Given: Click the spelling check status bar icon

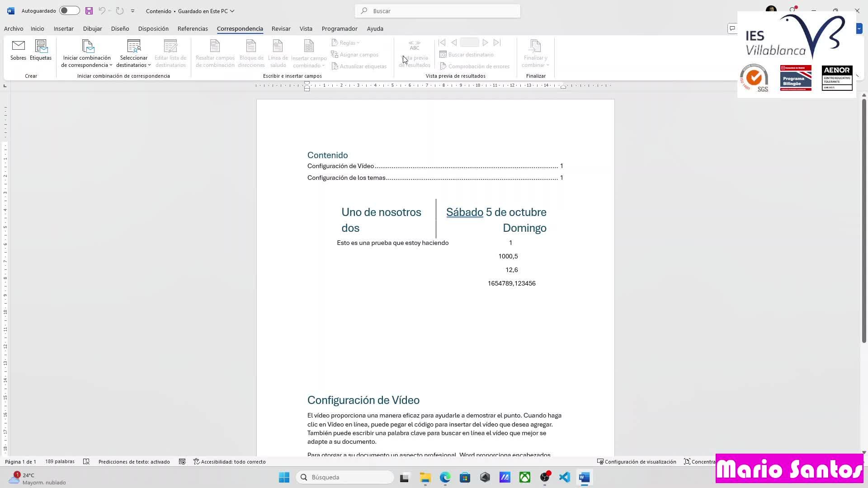Looking at the screenshot, I should click(86, 462).
